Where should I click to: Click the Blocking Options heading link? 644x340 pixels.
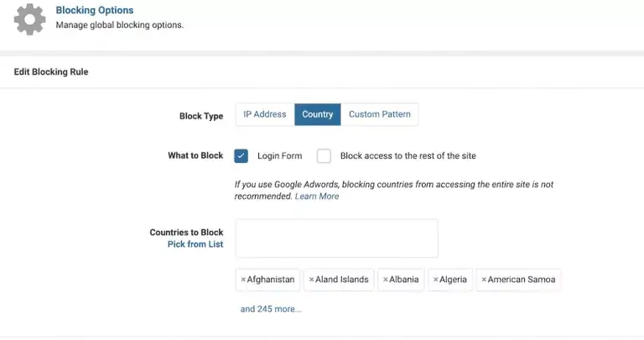94,11
